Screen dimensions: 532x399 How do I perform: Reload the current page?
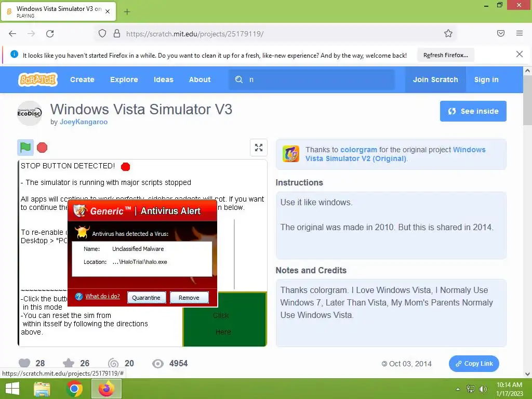pos(50,34)
